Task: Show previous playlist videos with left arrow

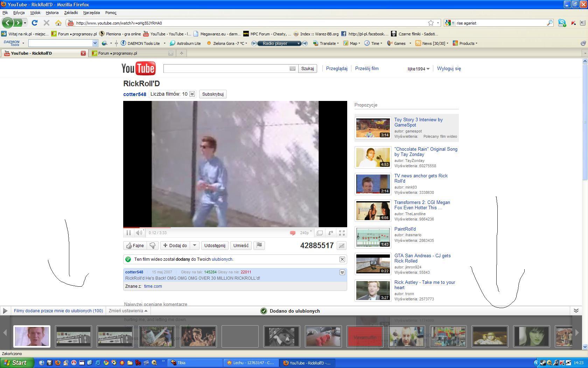Action: (5, 332)
